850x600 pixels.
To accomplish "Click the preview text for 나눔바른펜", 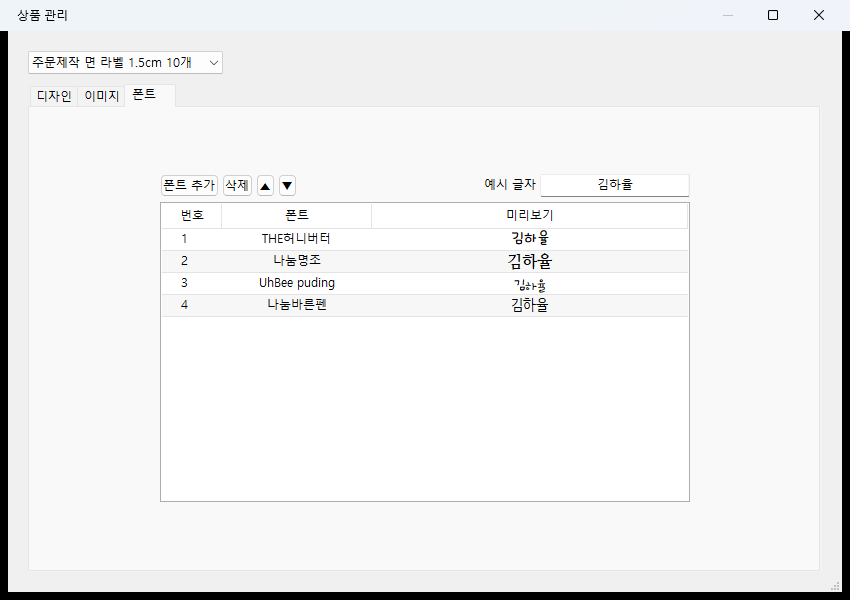I will tap(530, 305).
